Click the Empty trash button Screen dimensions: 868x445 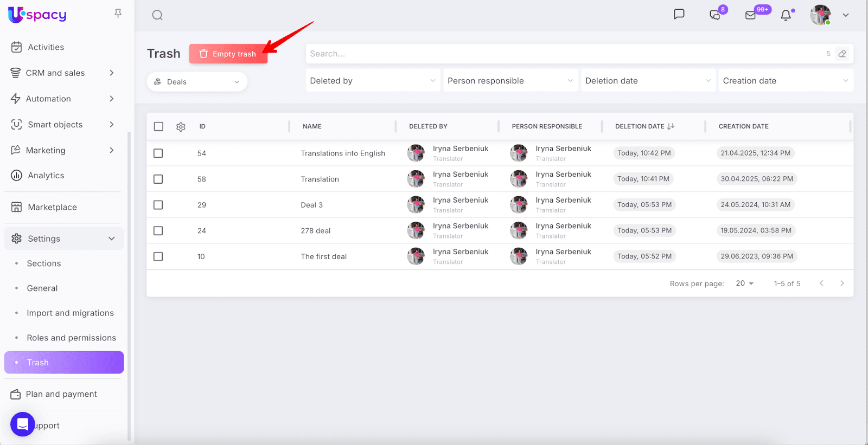click(228, 54)
